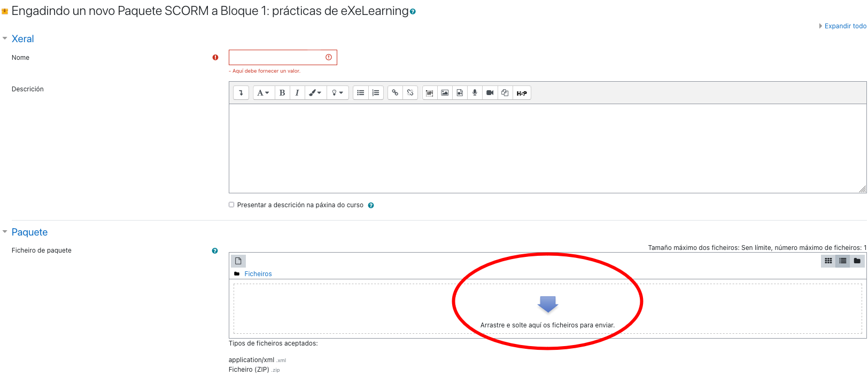Click the 'Aquí debe fornecer un valor' message
868x376 pixels.
click(265, 71)
